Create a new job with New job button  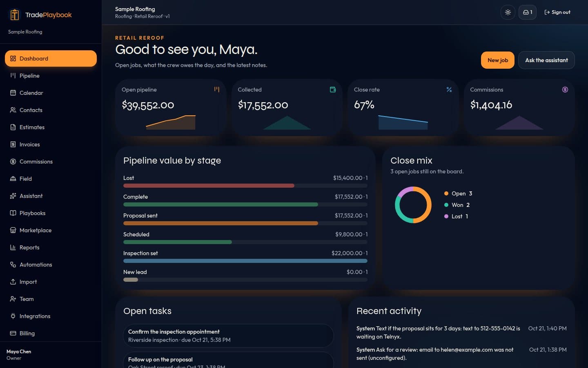pos(498,60)
